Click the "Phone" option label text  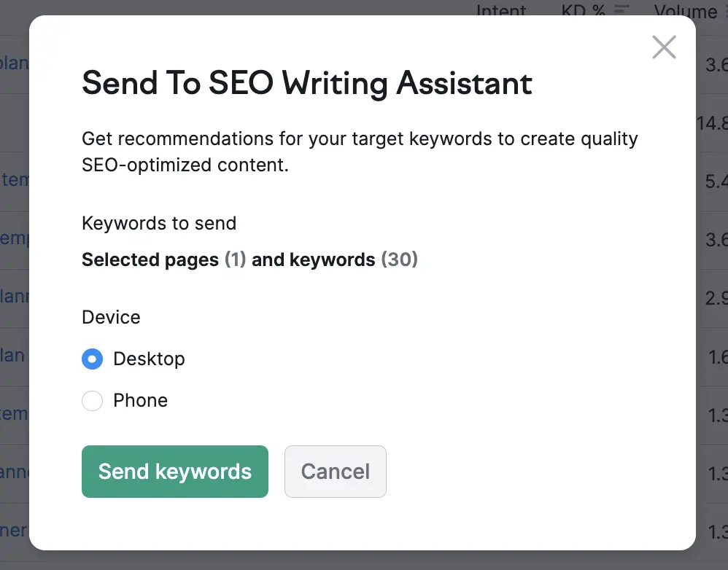click(x=140, y=401)
